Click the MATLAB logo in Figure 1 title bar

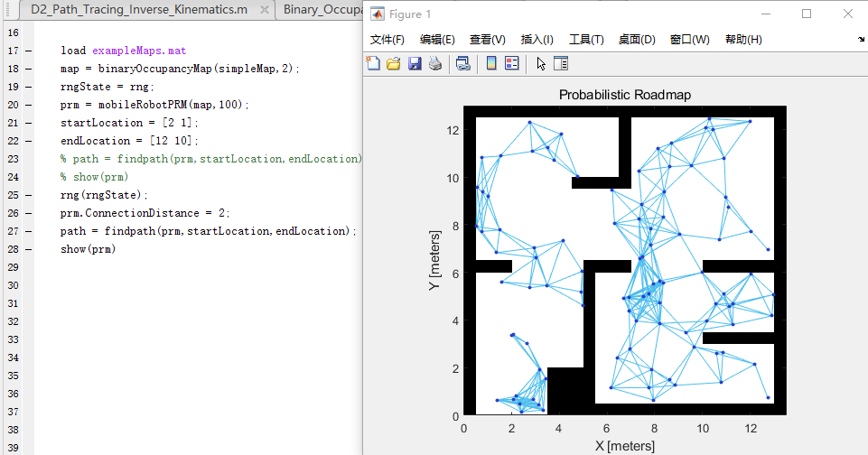click(377, 14)
